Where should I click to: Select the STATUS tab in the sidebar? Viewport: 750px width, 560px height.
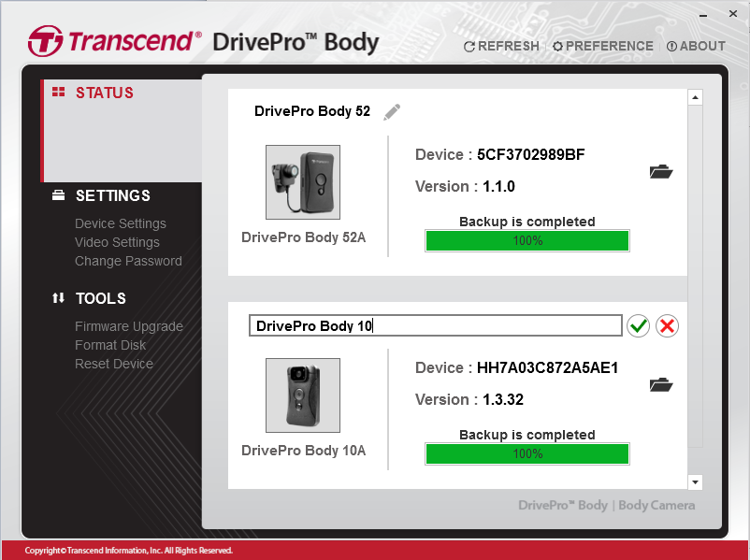click(x=122, y=130)
